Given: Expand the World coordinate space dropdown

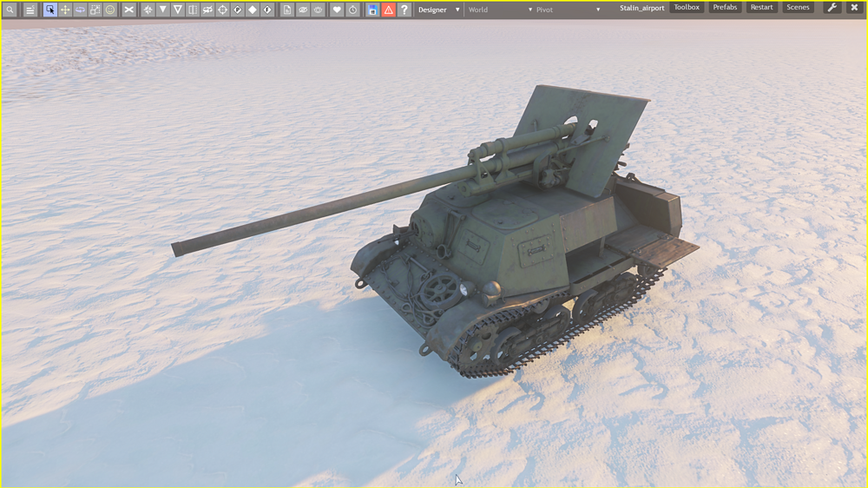Looking at the screenshot, I should pos(500,10).
